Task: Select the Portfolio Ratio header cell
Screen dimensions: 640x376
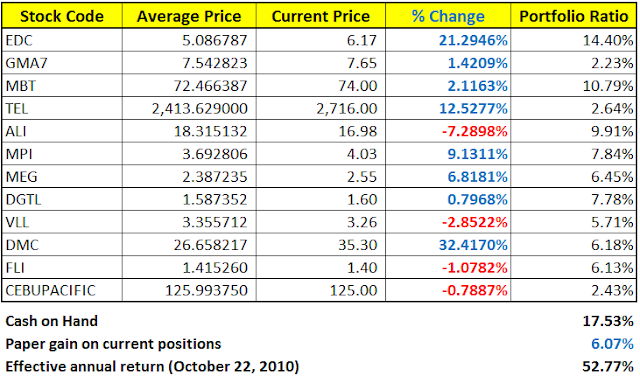Action: pyautogui.click(x=573, y=16)
